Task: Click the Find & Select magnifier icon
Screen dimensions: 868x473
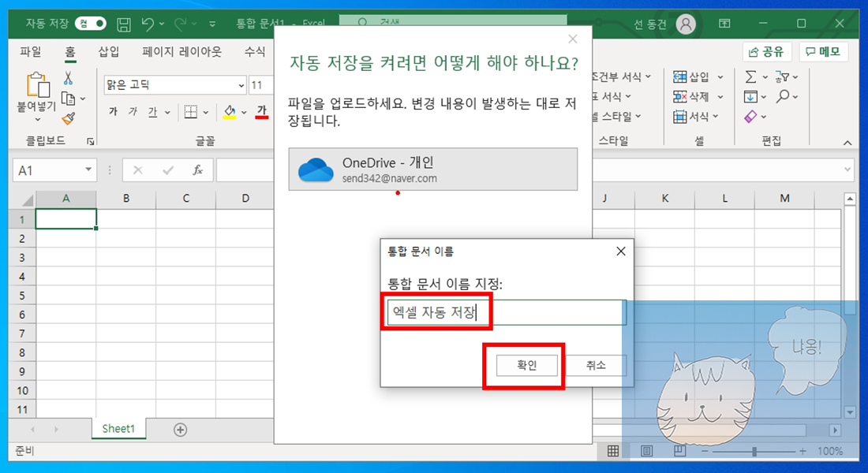Action: pos(783,97)
